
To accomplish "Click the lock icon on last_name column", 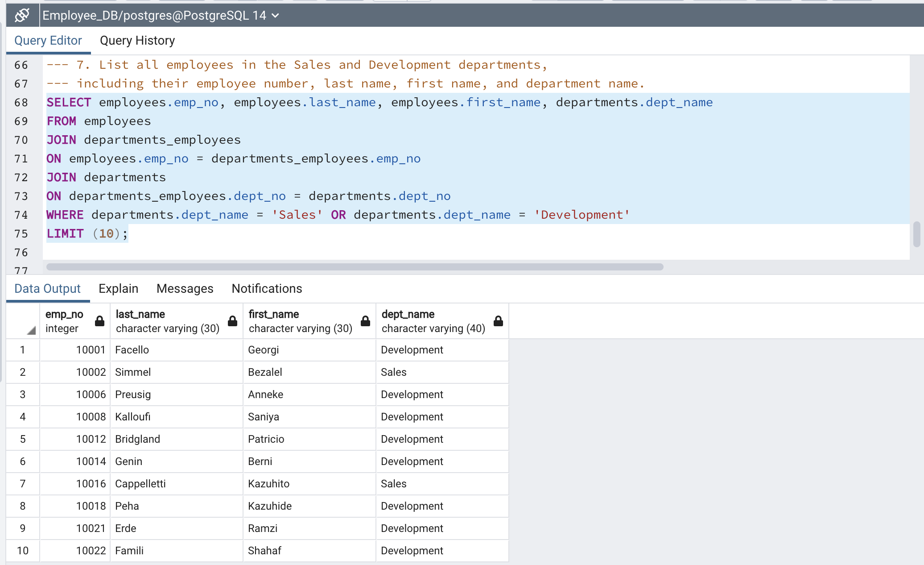I will 232,321.
